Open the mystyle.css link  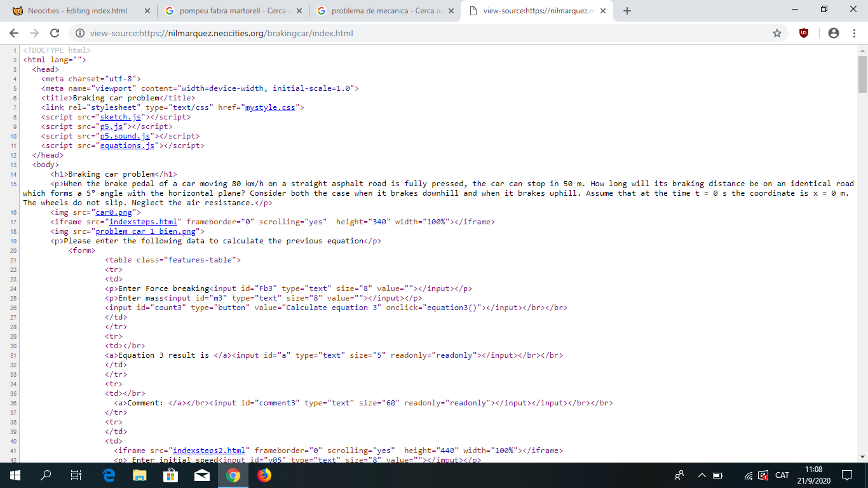pos(270,107)
